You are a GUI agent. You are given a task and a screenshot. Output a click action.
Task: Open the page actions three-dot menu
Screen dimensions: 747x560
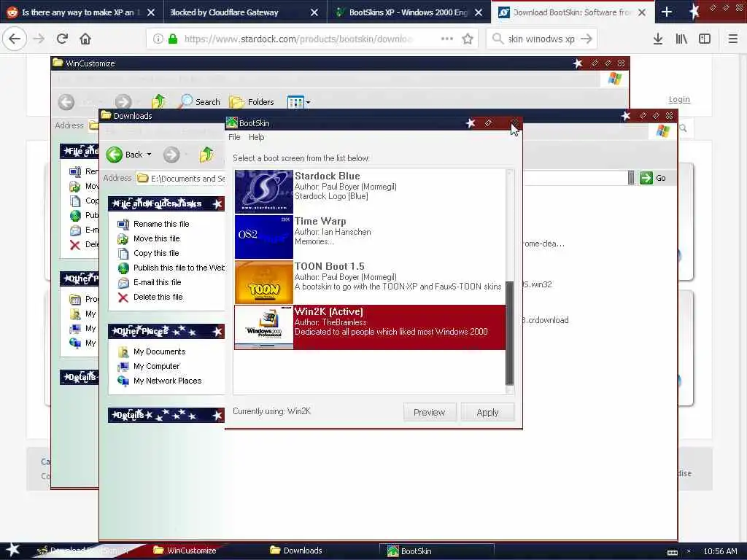tap(447, 39)
